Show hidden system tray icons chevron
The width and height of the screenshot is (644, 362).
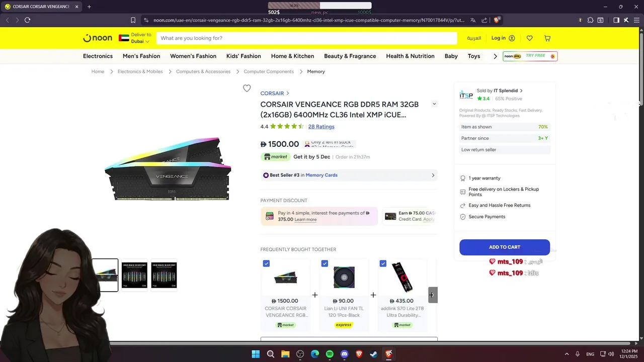click(x=567, y=354)
